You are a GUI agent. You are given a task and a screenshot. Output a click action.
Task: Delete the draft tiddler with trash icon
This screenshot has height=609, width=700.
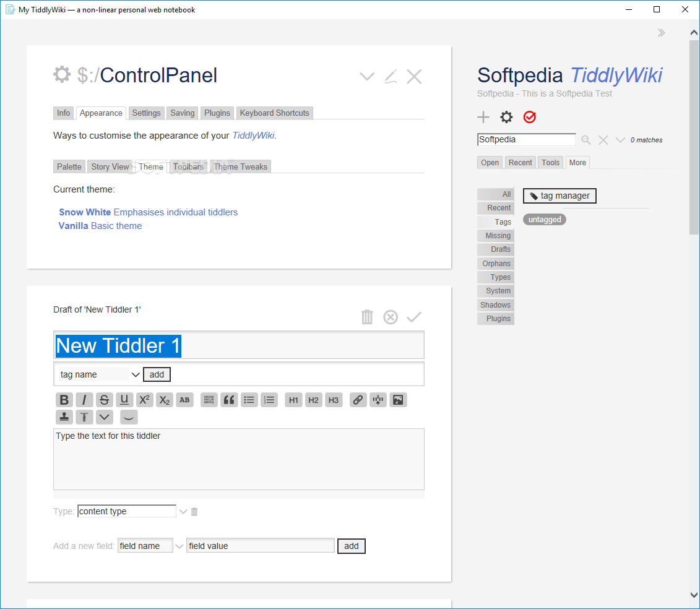(x=367, y=317)
